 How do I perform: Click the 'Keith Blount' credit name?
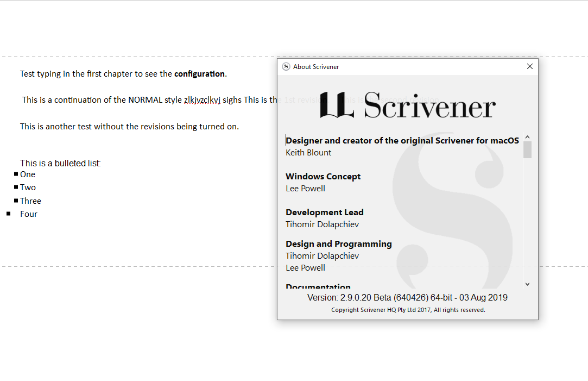point(308,152)
